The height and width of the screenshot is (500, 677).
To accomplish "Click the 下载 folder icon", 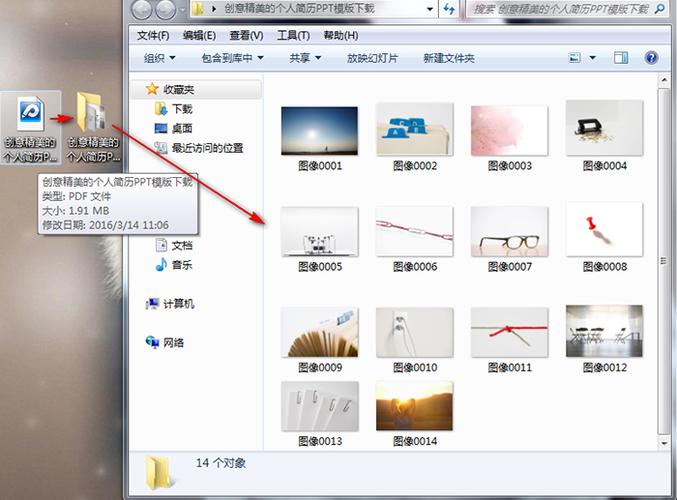I will click(x=161, y=109).
